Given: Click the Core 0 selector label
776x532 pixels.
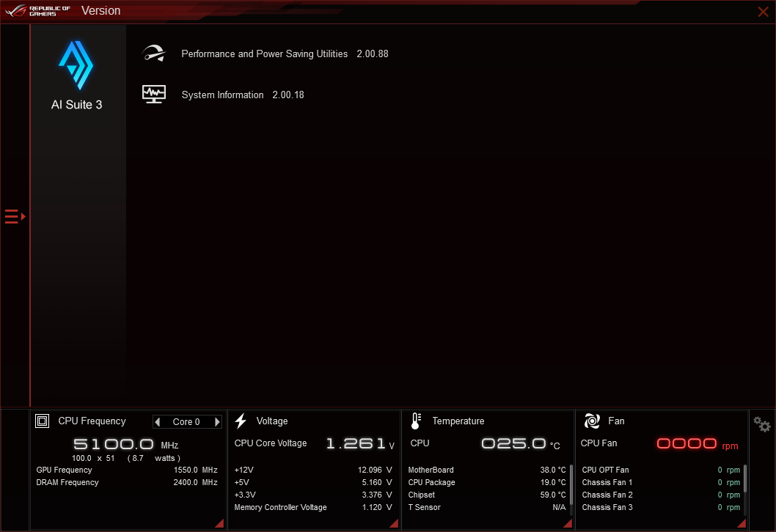Looking at the screenshot, I should pos(186,422).
